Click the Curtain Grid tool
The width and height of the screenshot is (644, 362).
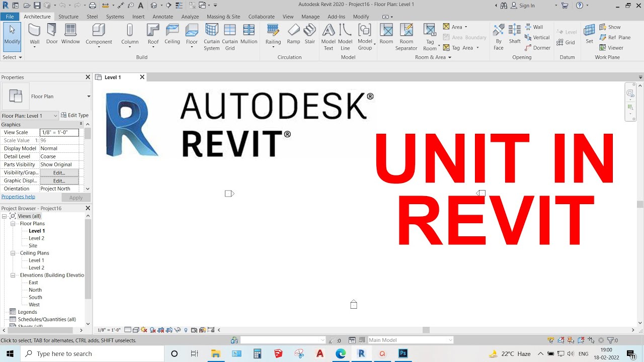pyautogui.click(x=230, y=37)
